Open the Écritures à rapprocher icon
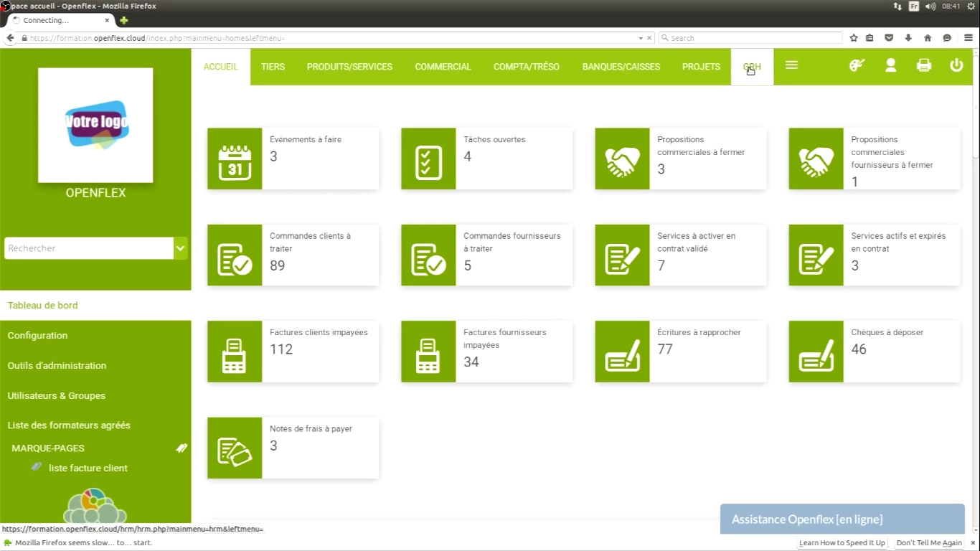 pyautogui.click(x=622, y=352)
